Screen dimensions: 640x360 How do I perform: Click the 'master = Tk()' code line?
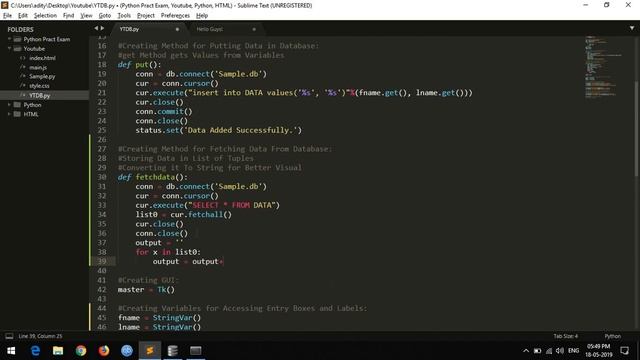click(146, 289)
